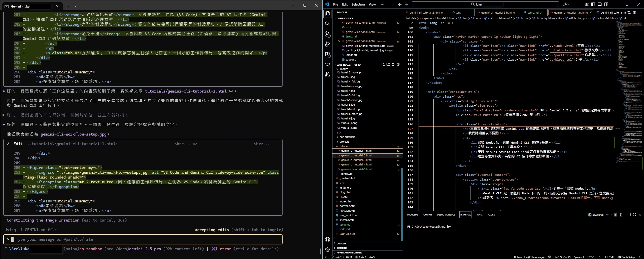Kill the active terminal with the trash icon
Image resolution: width=644 pixels, height=259 pixels.
(x=620, y=215)
